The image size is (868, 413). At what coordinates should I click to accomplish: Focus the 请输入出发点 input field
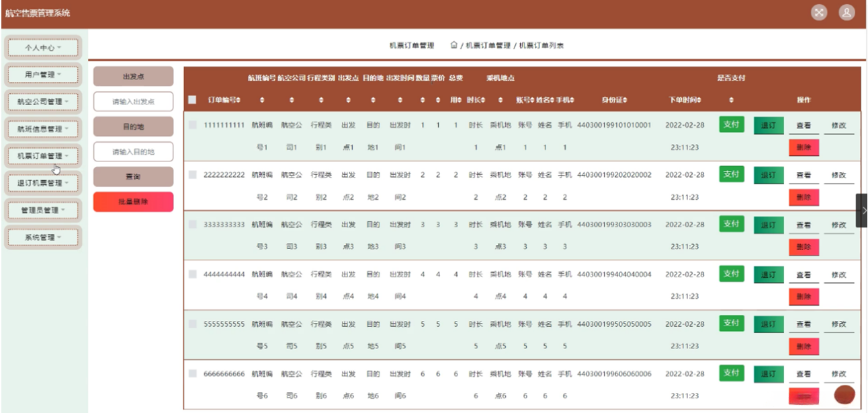133,102
